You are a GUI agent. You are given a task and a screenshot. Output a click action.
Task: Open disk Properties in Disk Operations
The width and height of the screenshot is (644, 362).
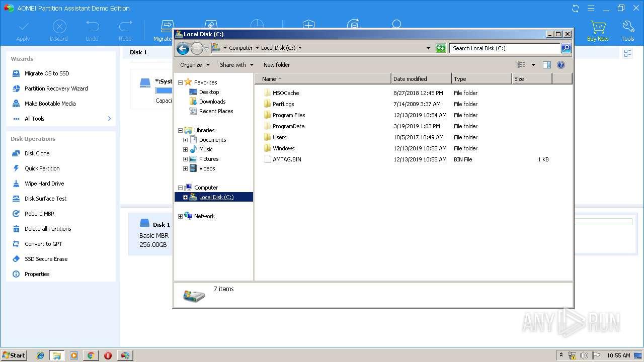pyautogui.click(x=37, y=274)
